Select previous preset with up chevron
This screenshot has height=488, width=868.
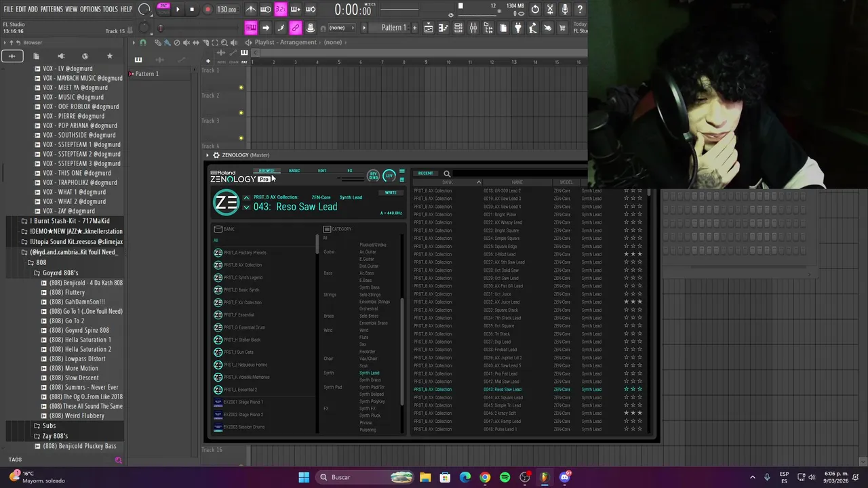coord(246,198)
